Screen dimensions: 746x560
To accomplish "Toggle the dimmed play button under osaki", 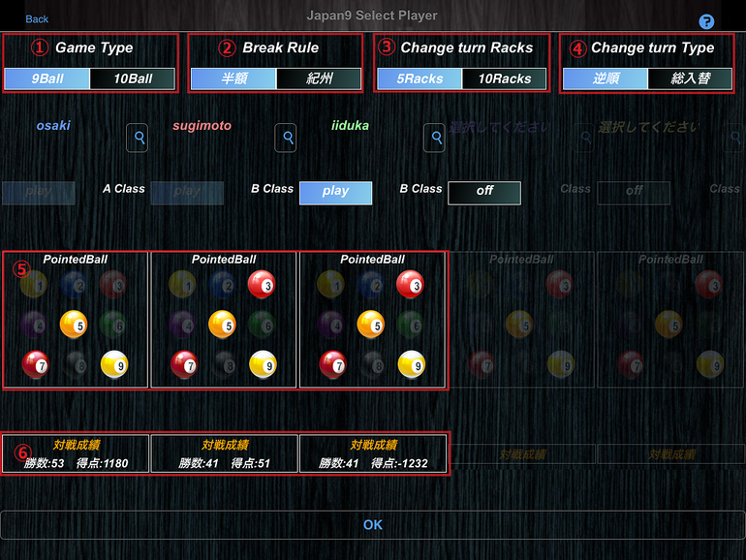I will 39,193.
